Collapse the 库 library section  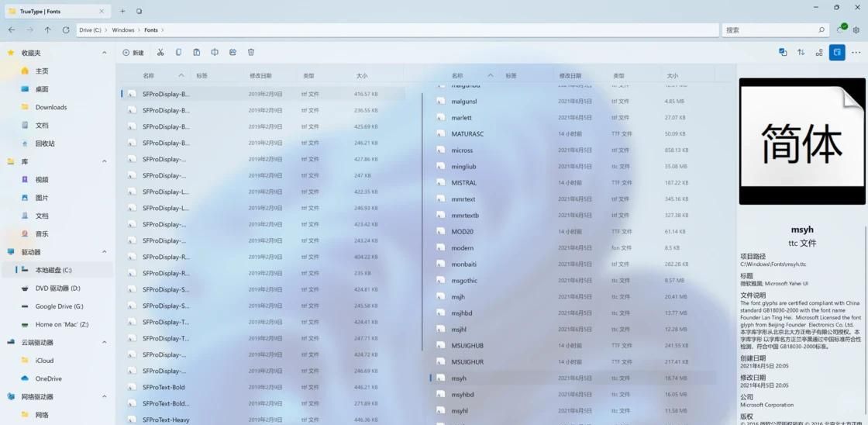coord(104,161)
